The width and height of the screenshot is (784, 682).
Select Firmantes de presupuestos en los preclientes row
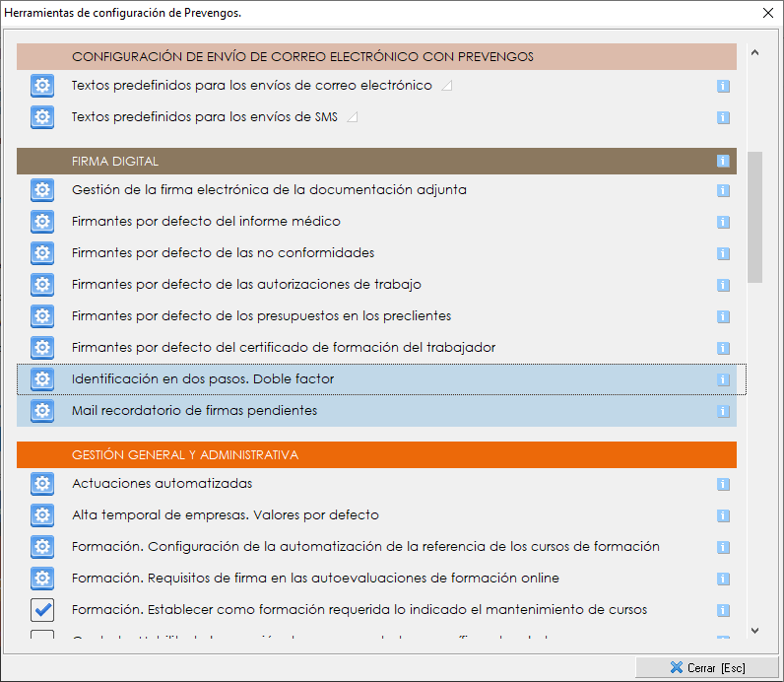(261, 316)
